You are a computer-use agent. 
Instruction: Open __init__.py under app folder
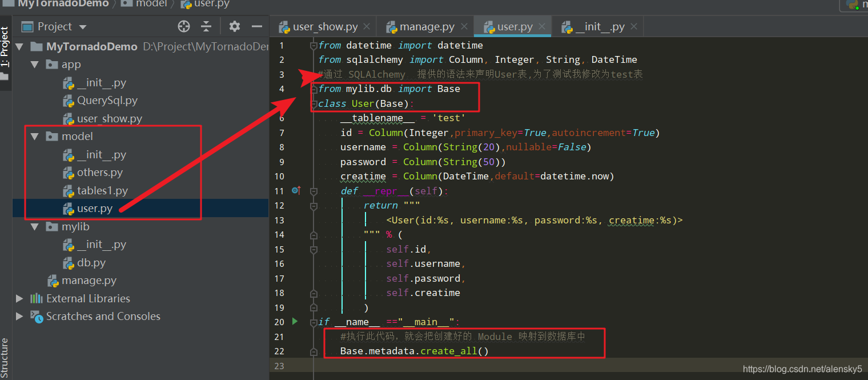click(102, 83)
